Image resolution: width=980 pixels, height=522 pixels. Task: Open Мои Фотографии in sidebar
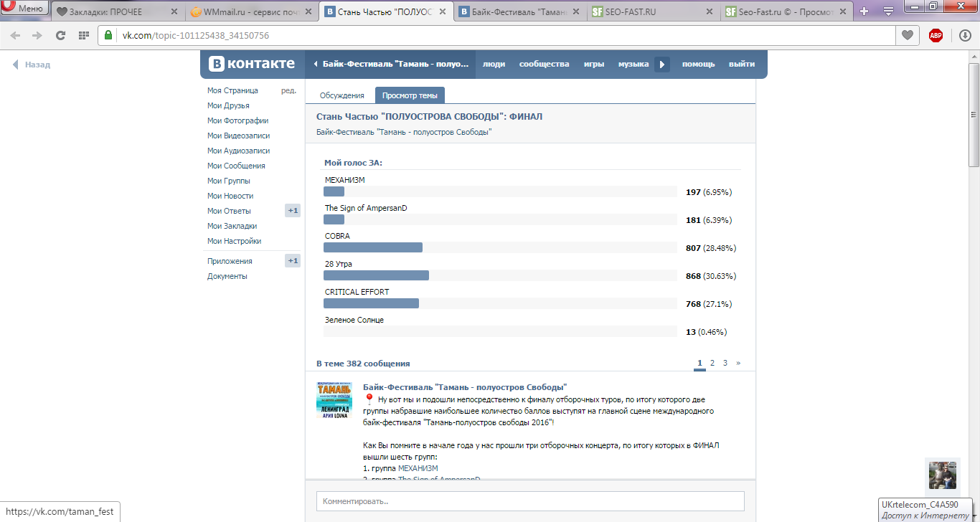tap(237, 120)
